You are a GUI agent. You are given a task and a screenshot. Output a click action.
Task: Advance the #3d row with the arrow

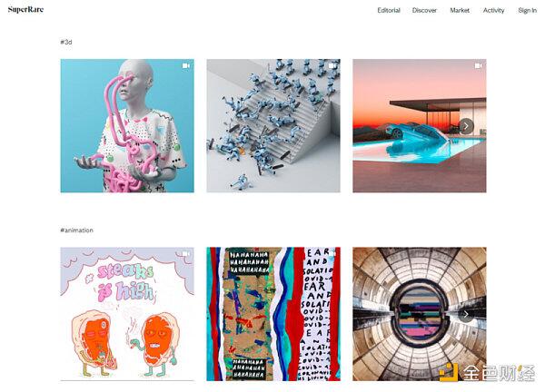click(x=466, y=126)
